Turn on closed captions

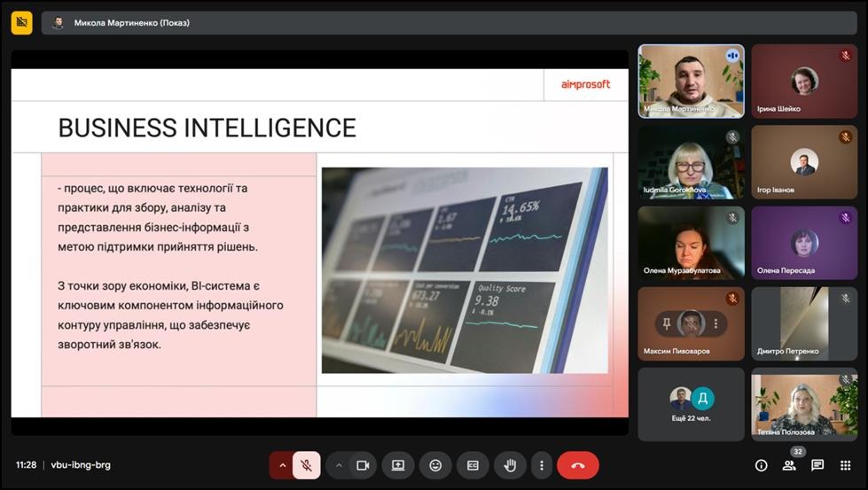[473, 465]
